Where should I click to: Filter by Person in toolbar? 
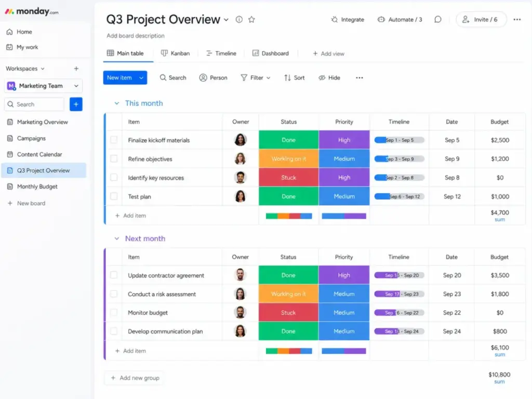point(213,78)
